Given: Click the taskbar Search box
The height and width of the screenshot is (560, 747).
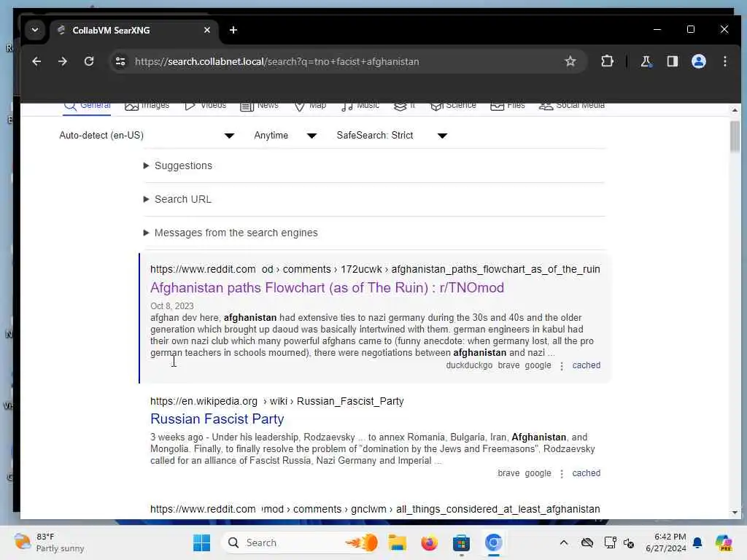Looking at the screenshot, I should tap(301, 542).
